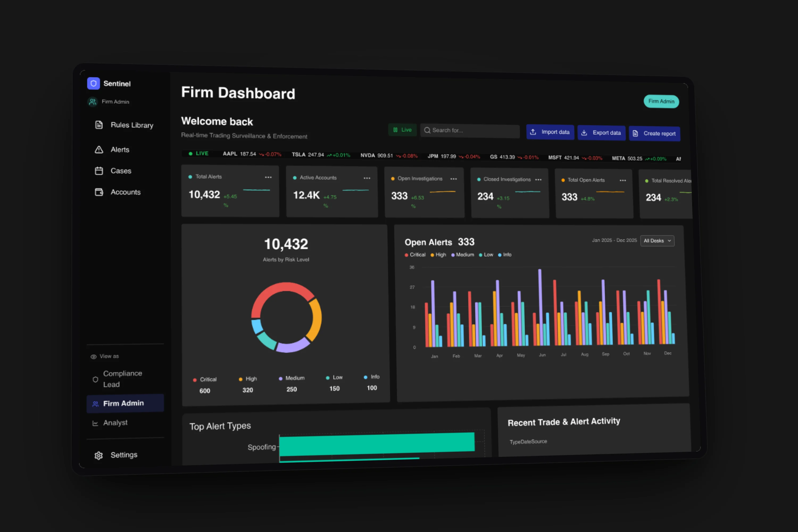Click the Jan 2025 - Dec 2025 date range
798x532 pixels.
(x=614, y=240)
